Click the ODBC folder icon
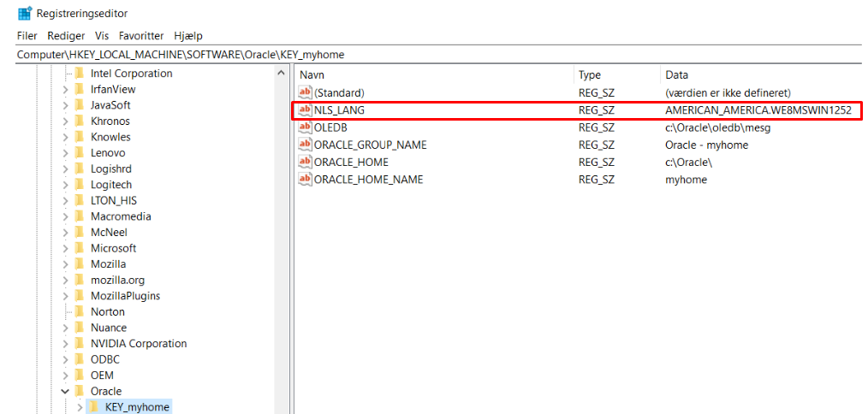Screen dimensions: 868x414 (x=79, y=360)
